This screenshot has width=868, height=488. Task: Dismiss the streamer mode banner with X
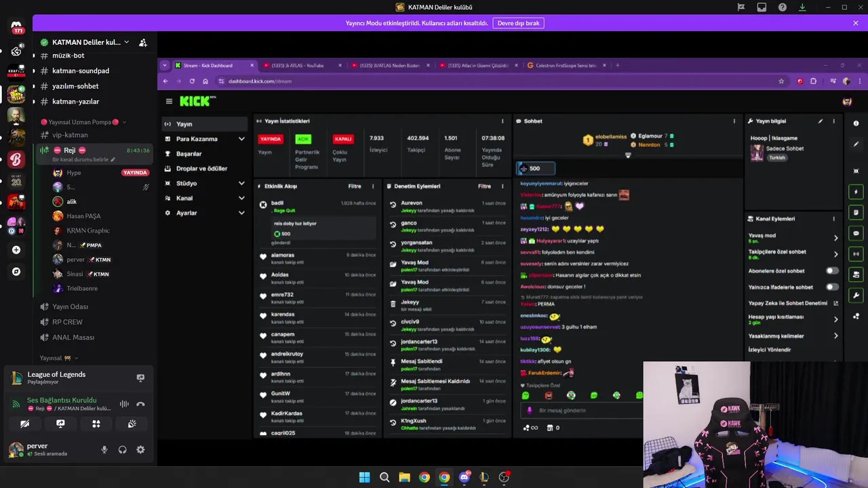(x=856, y=23)
